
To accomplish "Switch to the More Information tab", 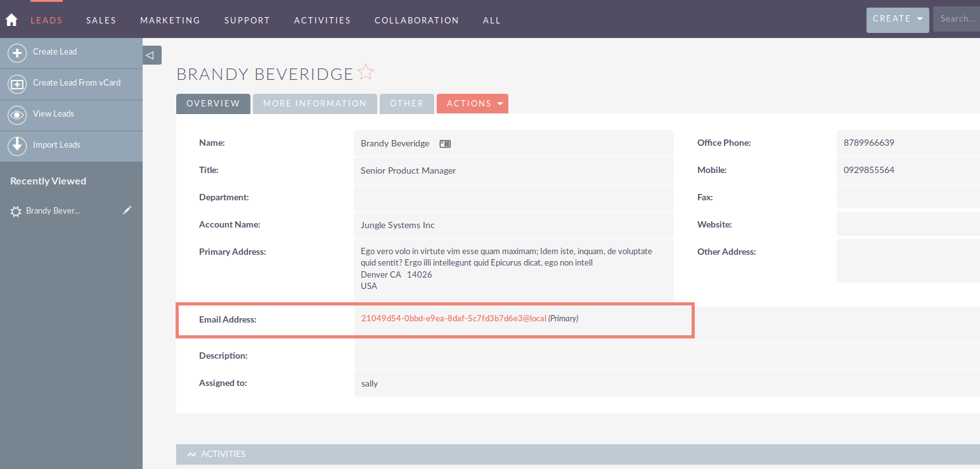I will coord(314,104).
